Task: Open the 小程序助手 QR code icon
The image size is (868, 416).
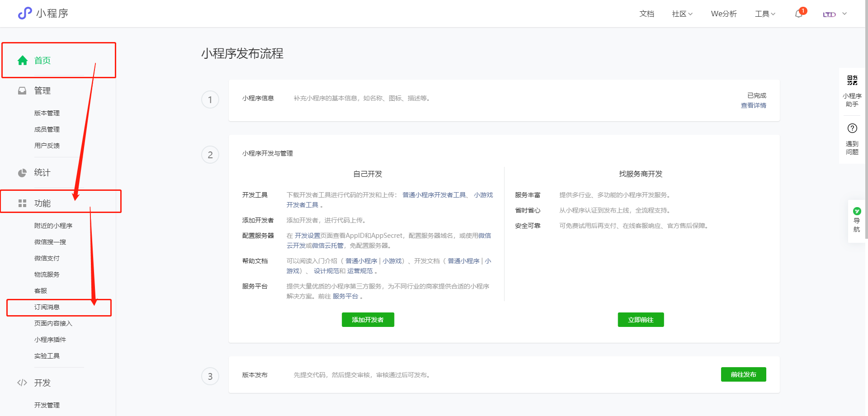Action: [x=852, y=80]
